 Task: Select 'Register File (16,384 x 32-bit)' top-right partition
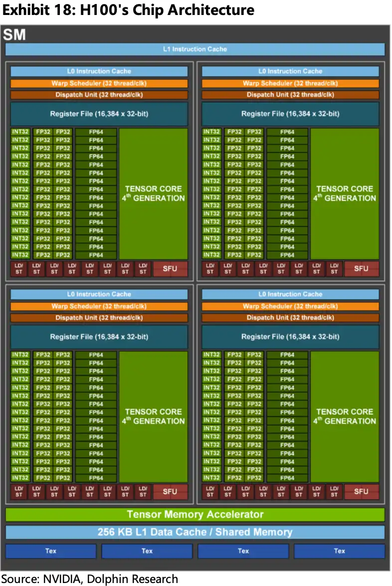[290, 114]
